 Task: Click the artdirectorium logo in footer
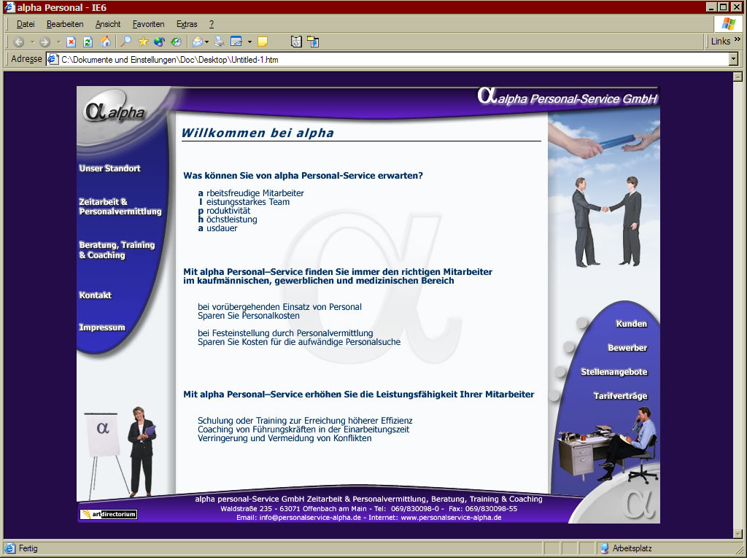tap(109, 514)
